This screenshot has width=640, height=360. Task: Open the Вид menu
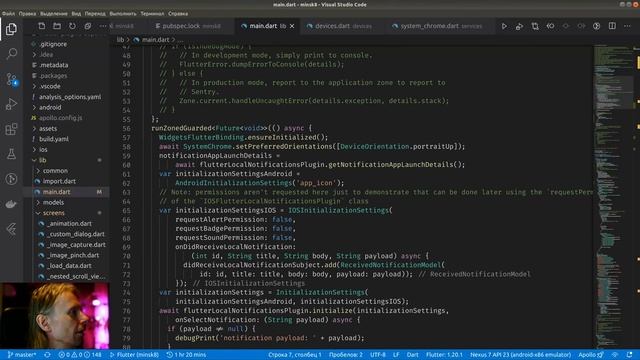76,13
